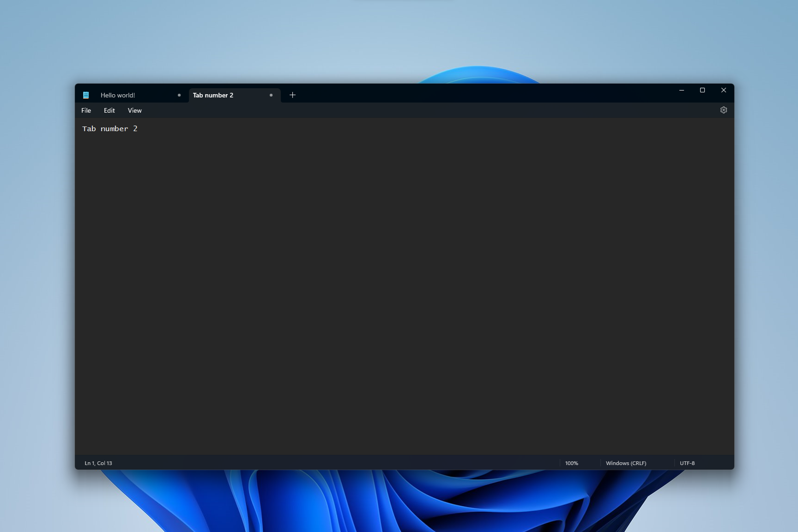Add a new tab with the plus icon
This screenshot has height=532, width=798.
click(x=292, y=95)
